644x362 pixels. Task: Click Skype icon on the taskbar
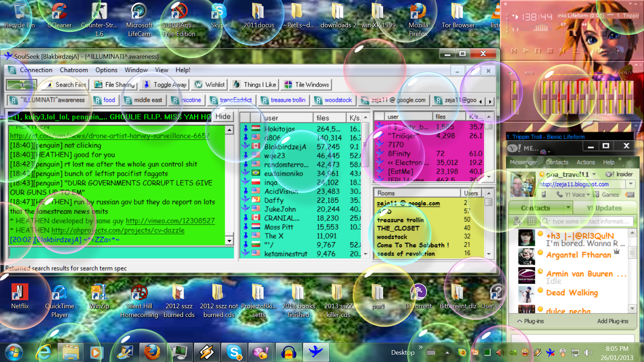[x=234, y=352]
